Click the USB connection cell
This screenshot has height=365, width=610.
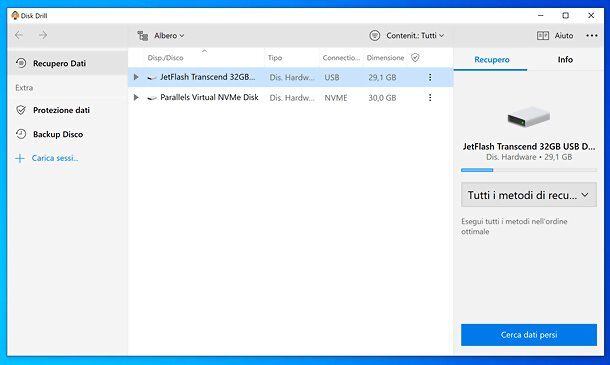pos(332,77)
